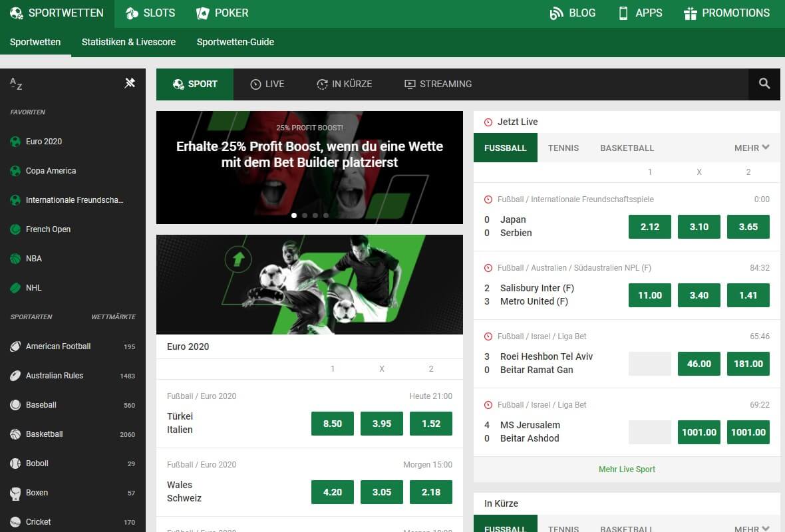Open MS Jerusalem vs Beitar Ashdod match
Viewport: 785px width, 532px height.
530,432
